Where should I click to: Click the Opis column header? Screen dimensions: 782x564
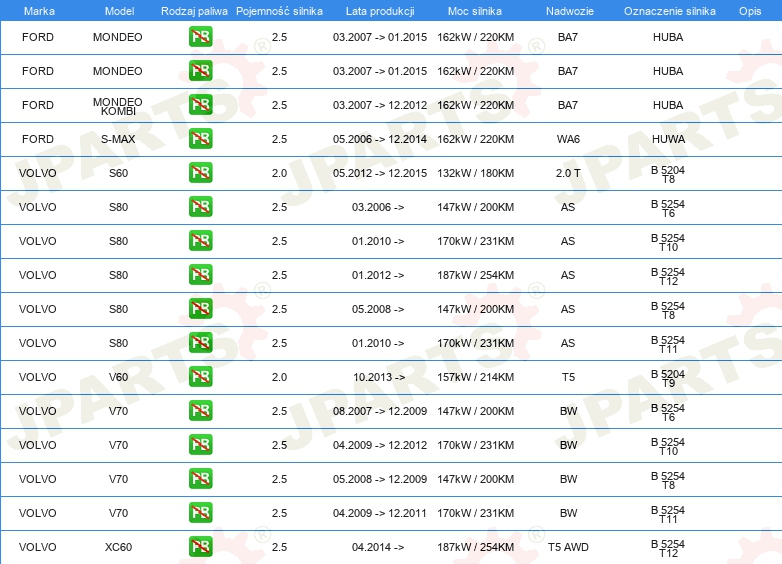coord(749,10)
